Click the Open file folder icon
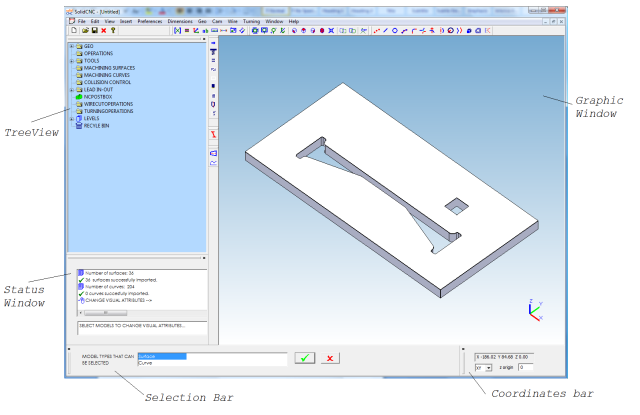The width and height of the screenshot is (640, 415). (83, 30)
